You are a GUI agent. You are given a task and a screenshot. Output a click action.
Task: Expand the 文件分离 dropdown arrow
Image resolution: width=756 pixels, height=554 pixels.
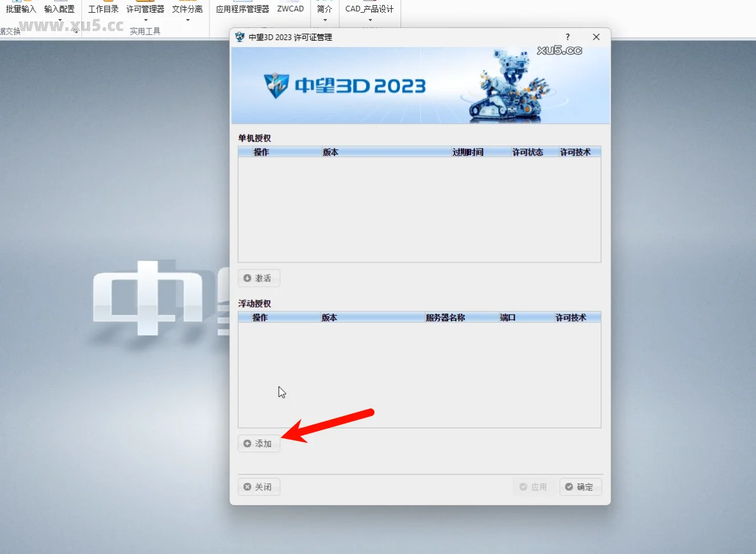[188, 20]
